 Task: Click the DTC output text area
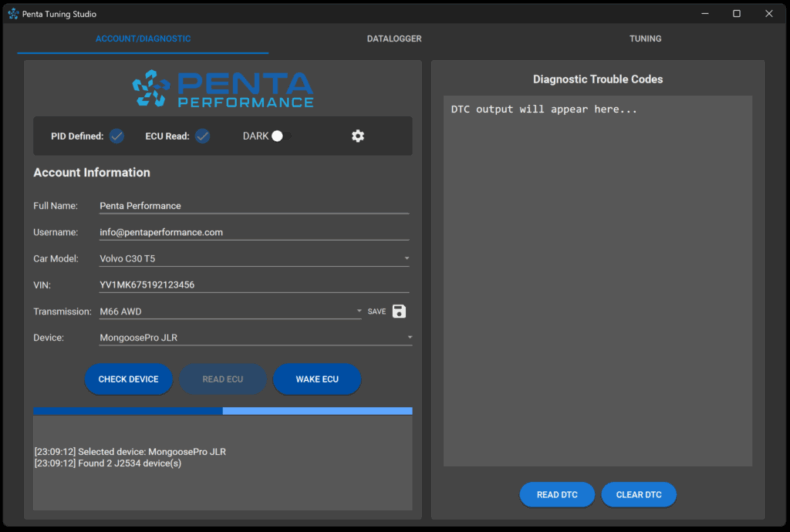point(598,281)
